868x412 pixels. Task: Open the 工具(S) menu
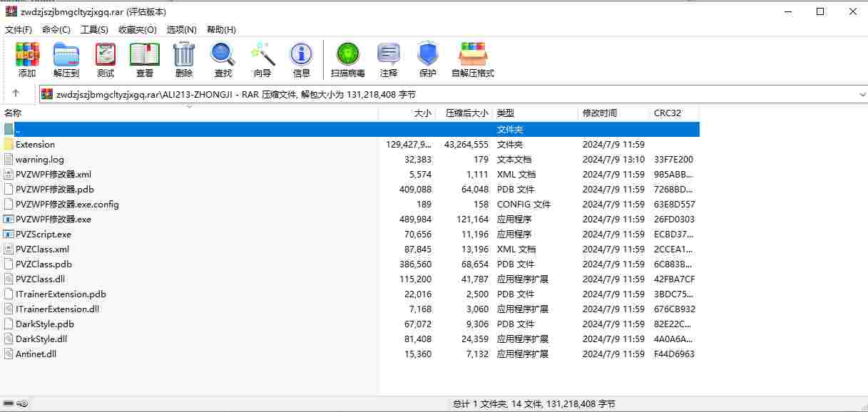(x=94, y=29)
